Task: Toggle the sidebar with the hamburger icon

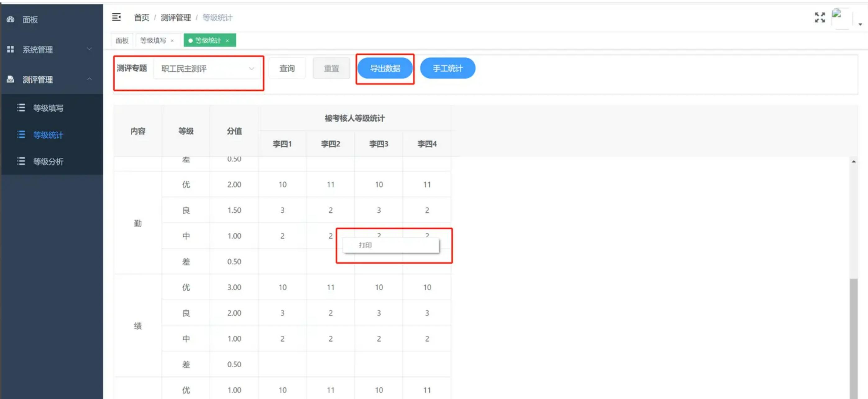Action: click(116, 17)
